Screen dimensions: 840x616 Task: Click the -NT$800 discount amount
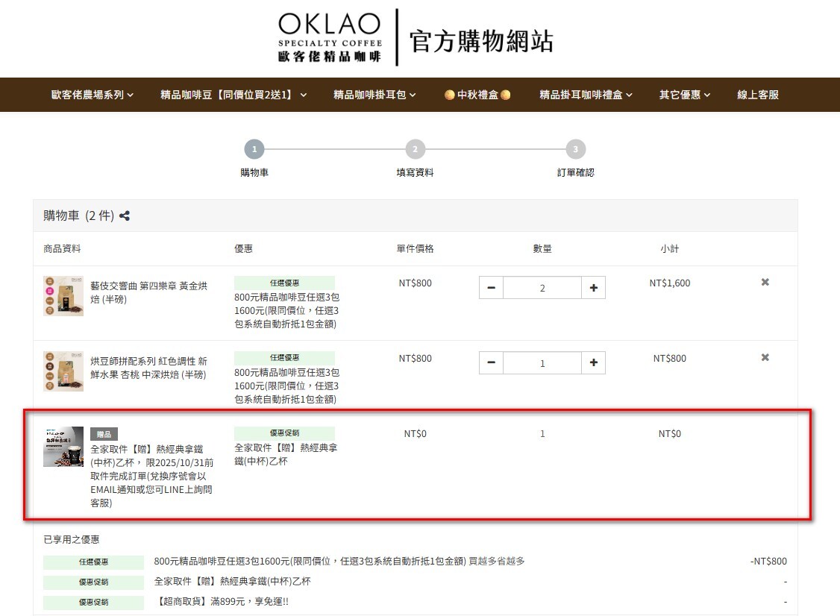pyautogui.click(x=768, y=562)
